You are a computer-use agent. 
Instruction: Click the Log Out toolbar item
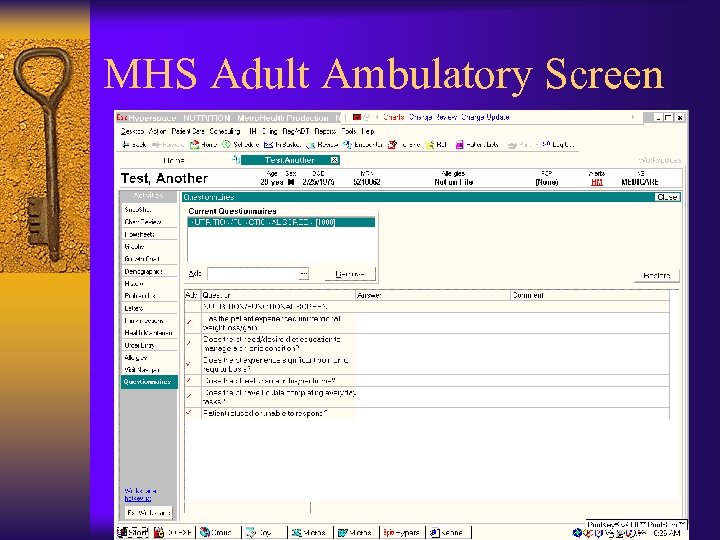557,145
